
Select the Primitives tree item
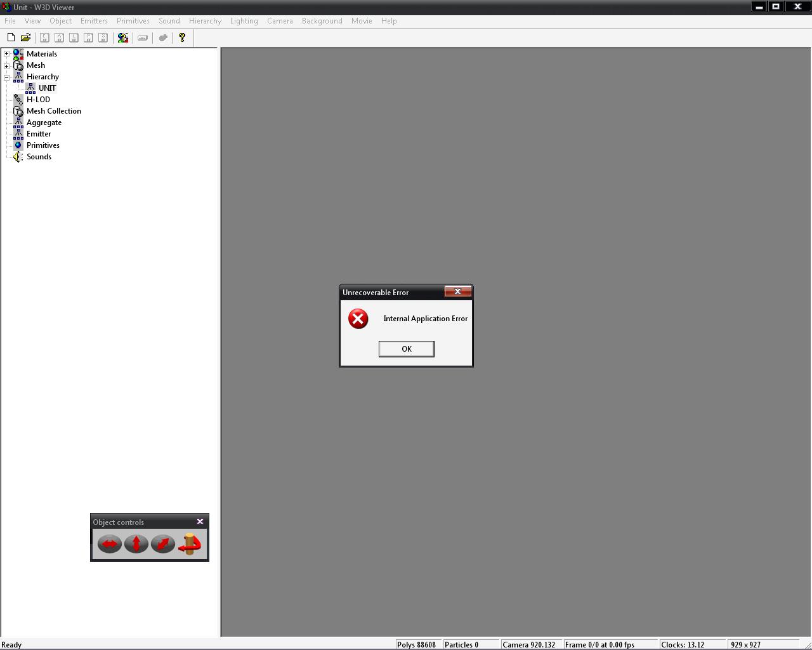[43, 145]
